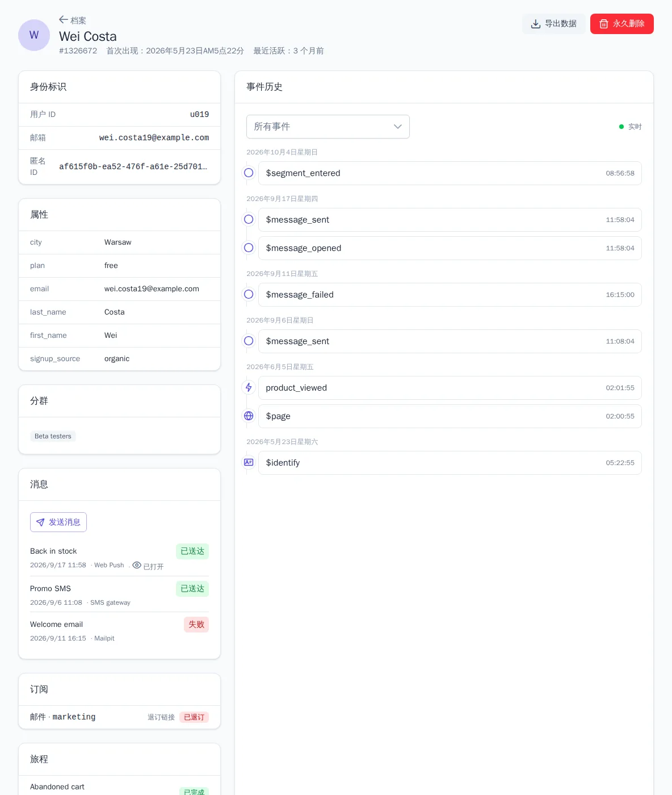Click the user ID value u019

pyautogui.click(x=199, y=115)
